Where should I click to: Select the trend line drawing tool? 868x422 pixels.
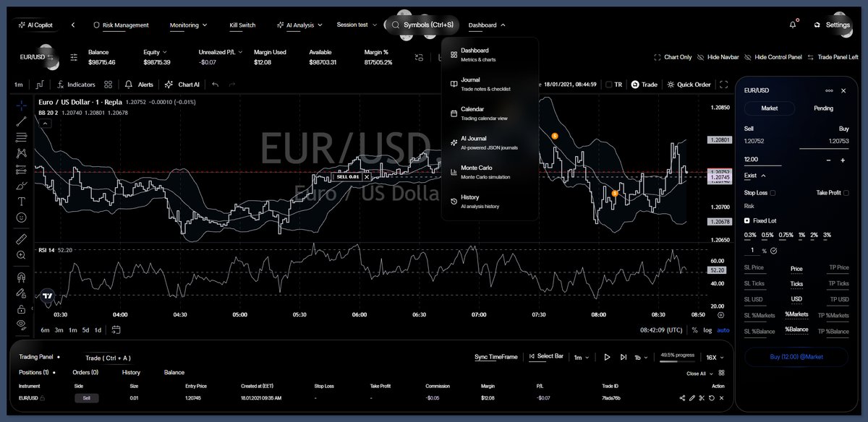coord(22,121)
